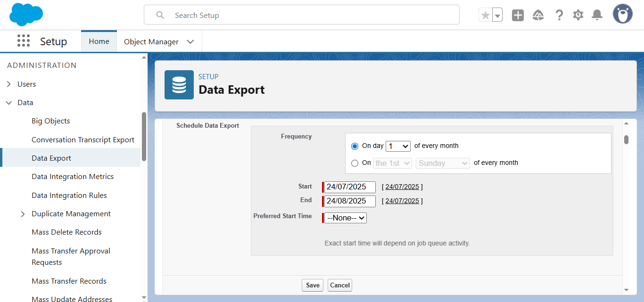Image resolution: width=644 pixels, height=302 pixels.
Task: Open the Notifications bell
Action: pyautogui.click(x=597, y=15)
